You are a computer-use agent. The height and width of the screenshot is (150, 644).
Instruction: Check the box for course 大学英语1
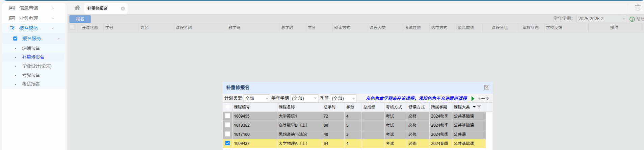[227, 116]
